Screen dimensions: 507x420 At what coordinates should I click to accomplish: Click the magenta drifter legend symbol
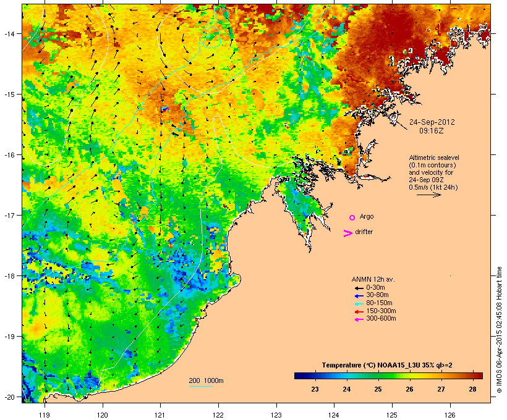coord(347,233)
